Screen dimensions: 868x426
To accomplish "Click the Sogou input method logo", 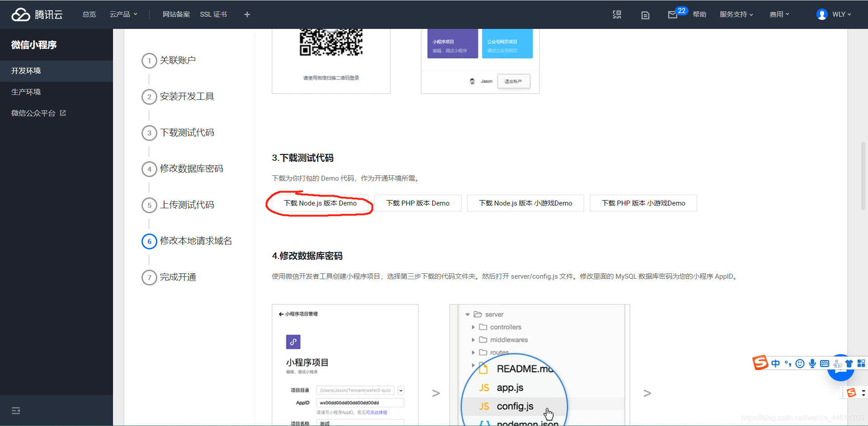I will tap(760, 363).
